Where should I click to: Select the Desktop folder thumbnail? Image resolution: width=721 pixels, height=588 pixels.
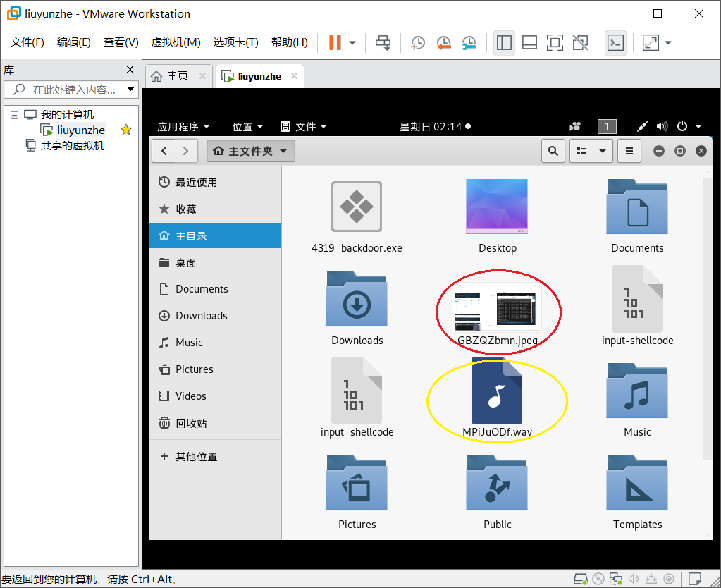tap(497, 207)
